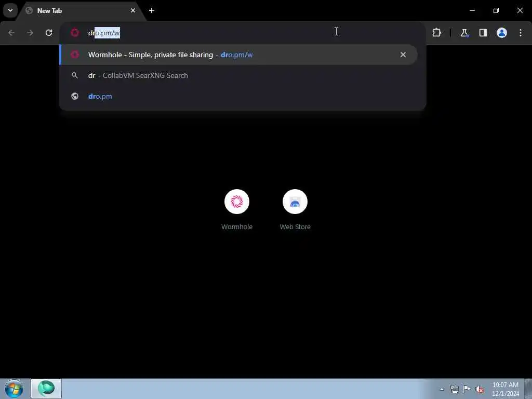Open the Wormhole shortcut tile
This screenshot has width=532, height=399.
(237, 210)
